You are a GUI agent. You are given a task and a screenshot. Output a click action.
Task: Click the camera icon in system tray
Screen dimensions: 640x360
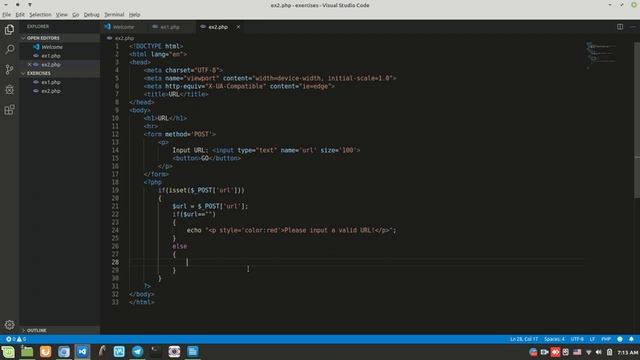click(544, 352)
